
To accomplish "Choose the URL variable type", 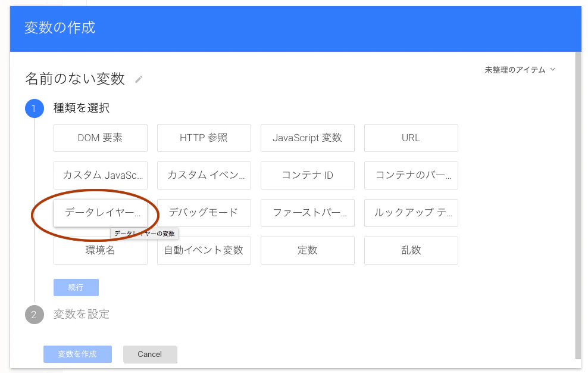I will click(411, 138).
